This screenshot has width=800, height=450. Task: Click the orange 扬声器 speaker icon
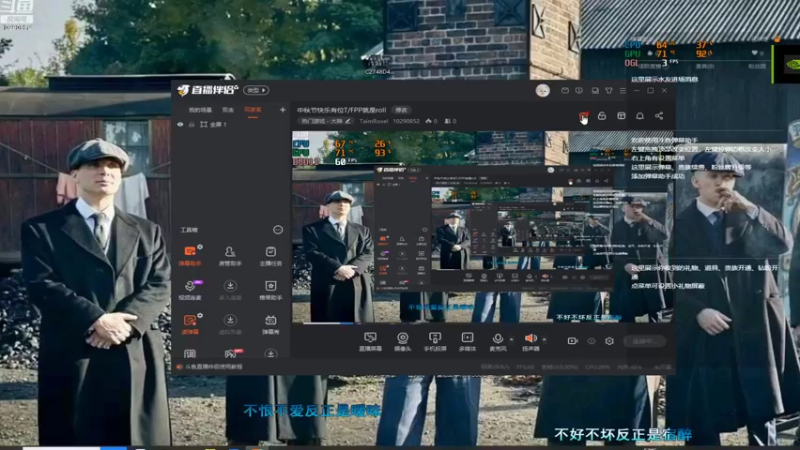(531, 338)
